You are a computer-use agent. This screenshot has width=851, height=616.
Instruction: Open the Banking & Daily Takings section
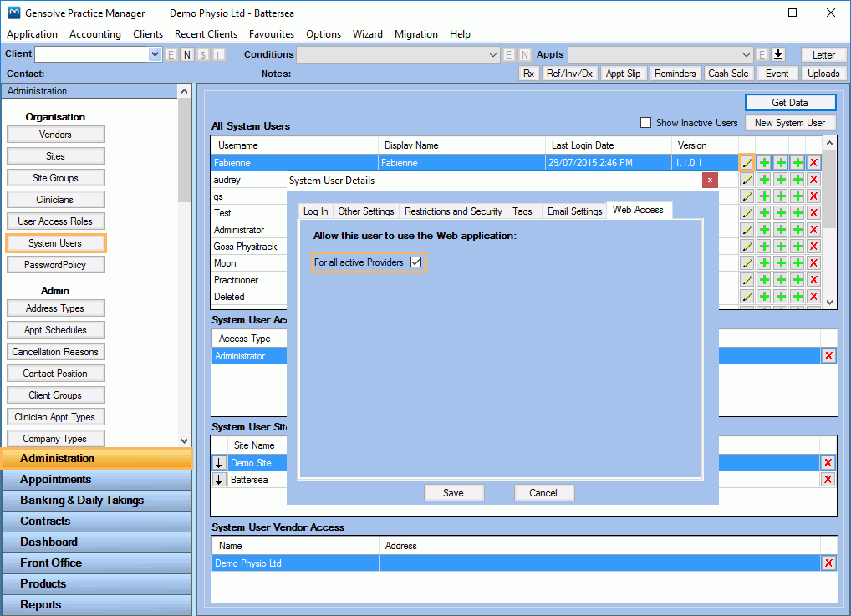[97, 501]
